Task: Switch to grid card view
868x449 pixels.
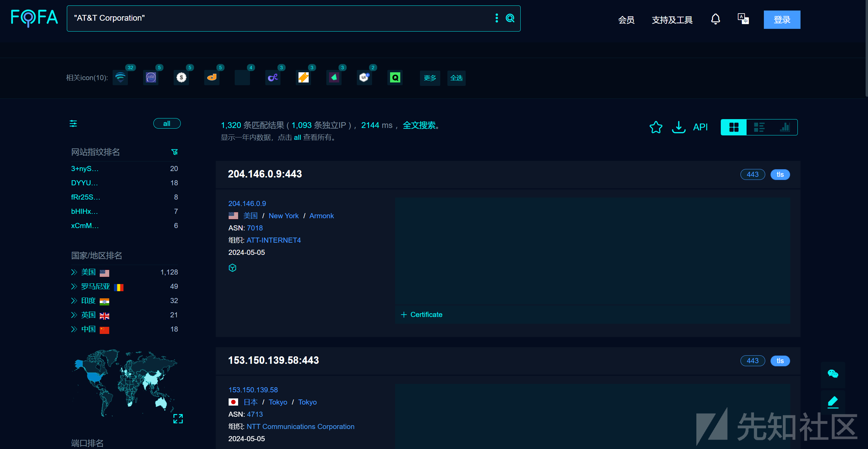Action: click(734, 127)
